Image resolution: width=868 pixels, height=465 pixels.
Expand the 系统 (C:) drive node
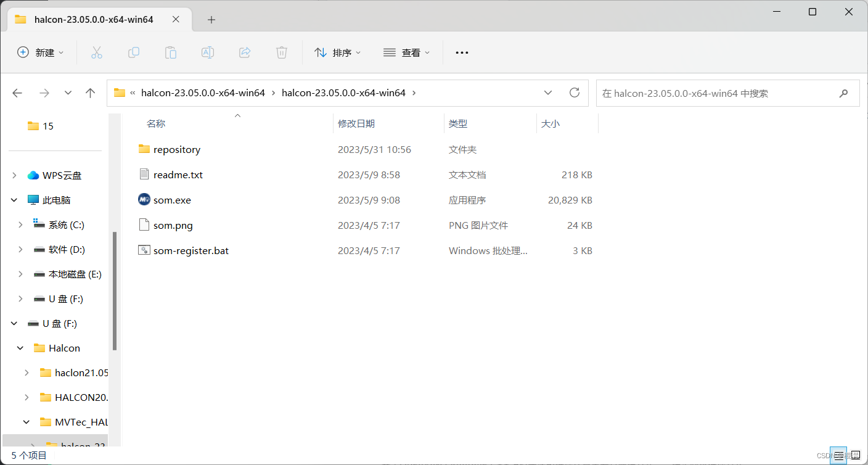(21, 224)
